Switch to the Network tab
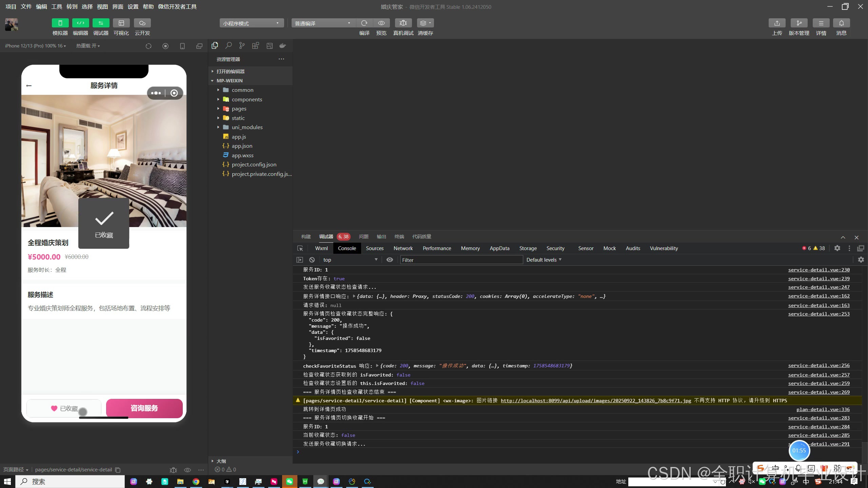The height and width of the screenshot is (488, 868). coord(403,248)
